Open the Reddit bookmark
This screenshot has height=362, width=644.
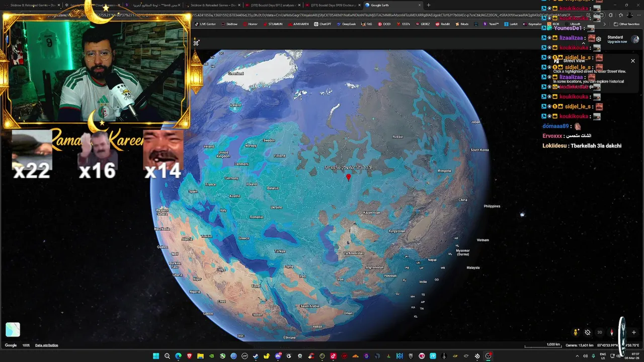tap(443, 24)
